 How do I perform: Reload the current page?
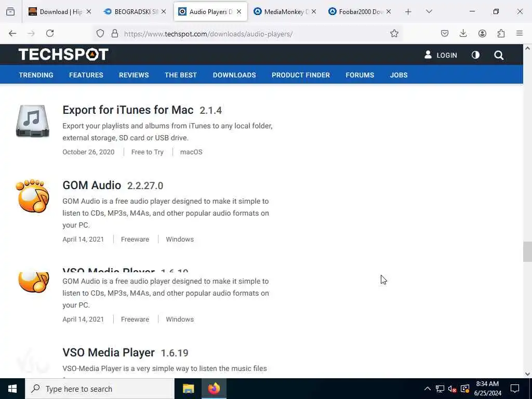click(50, 33)
